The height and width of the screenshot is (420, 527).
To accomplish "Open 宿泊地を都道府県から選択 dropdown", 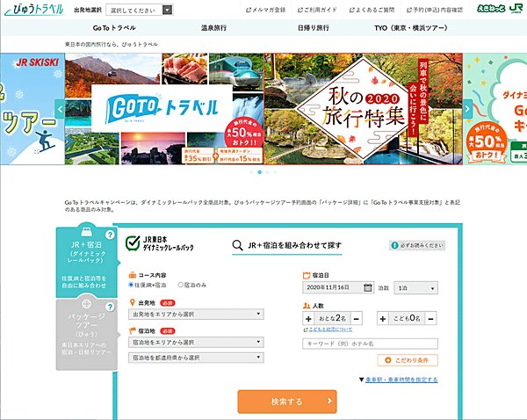I will (196, 358).
